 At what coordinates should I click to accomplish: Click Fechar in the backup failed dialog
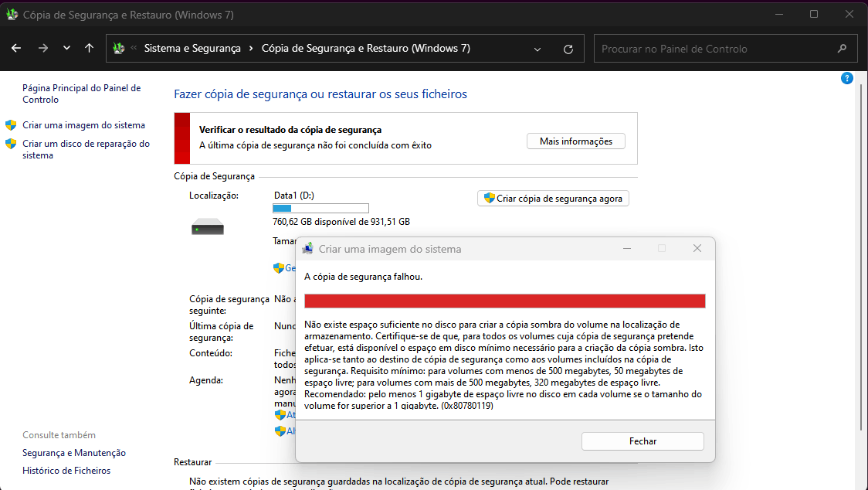pyautogui.click(x=643, y=441)
